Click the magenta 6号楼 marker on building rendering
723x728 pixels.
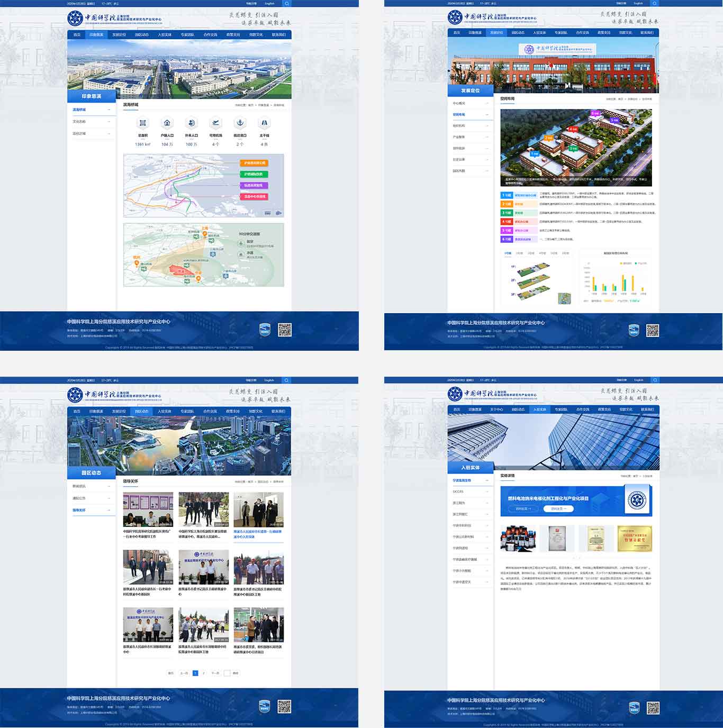(x=595, y=113)
